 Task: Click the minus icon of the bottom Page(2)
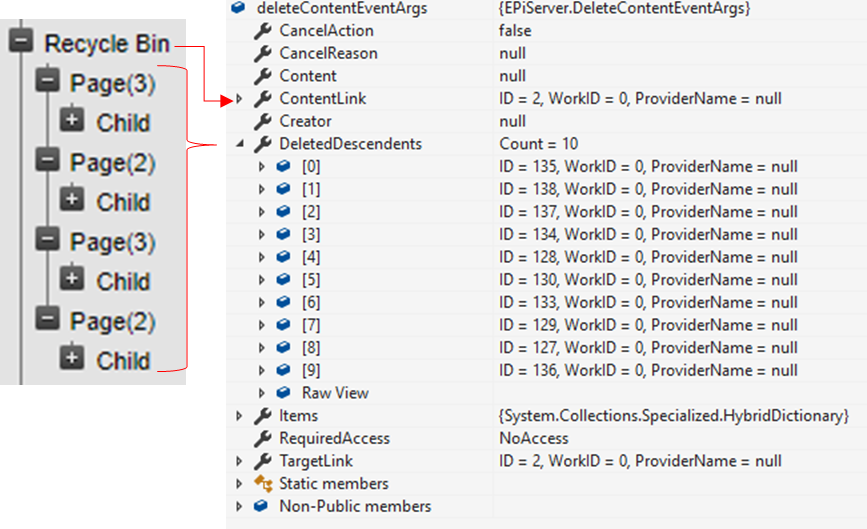coord(46,320)
